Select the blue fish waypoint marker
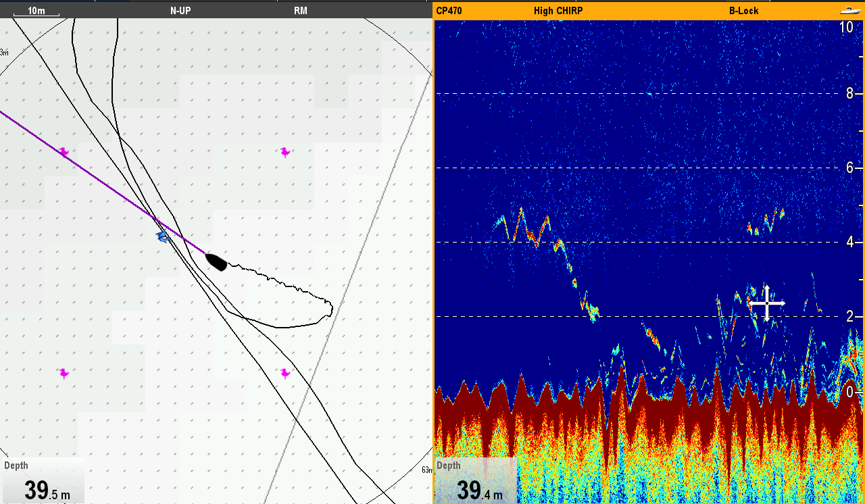 162,236
